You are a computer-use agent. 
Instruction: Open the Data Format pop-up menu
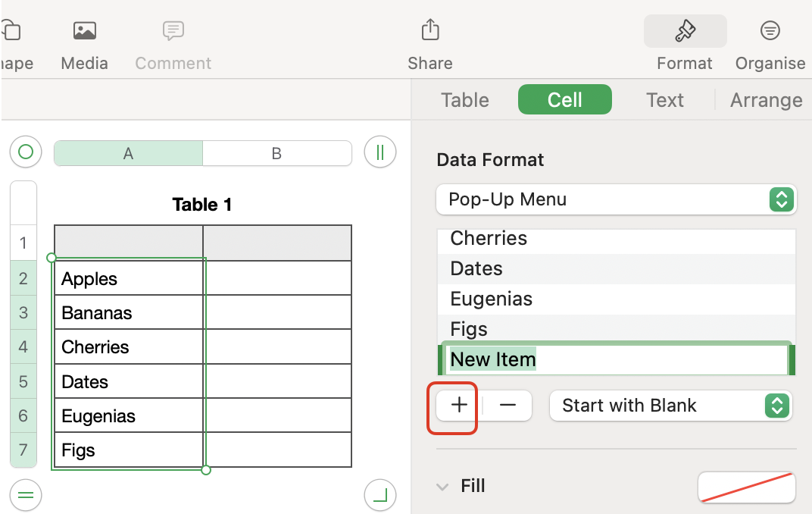click(x=616, y=199)
